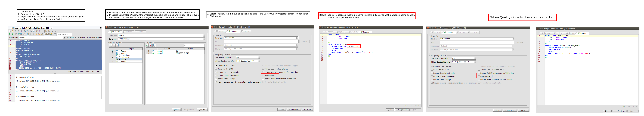Click the Events object type icon
The height and width of the screenshot is (116, 644).
[x=117, y=62]
